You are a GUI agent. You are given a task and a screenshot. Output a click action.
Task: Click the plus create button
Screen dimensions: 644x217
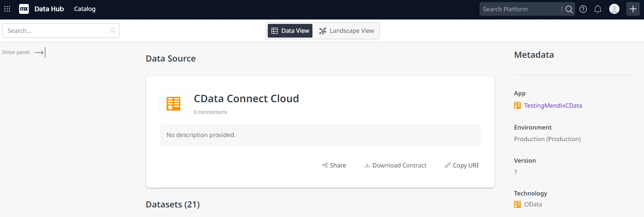coord(633,9)
